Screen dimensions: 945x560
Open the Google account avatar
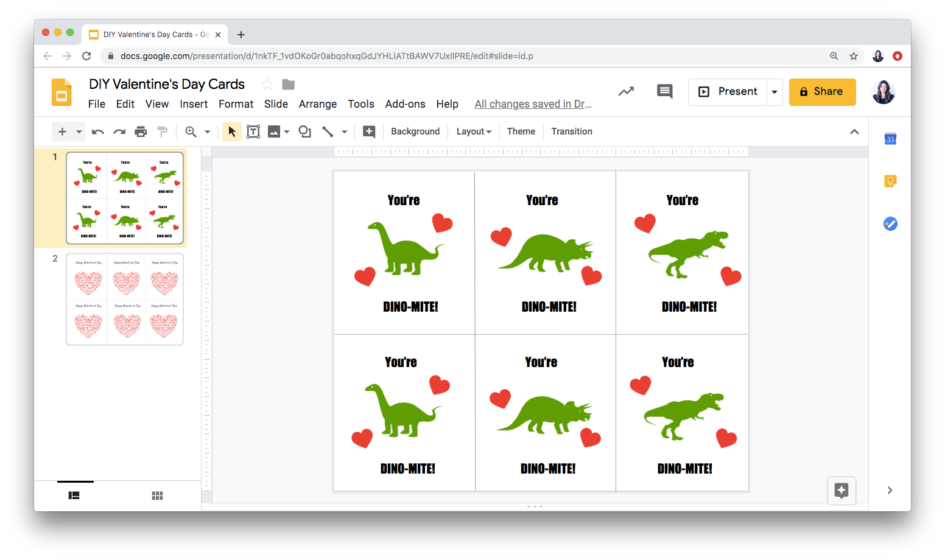pyautogui.click(x=883, y=92)
